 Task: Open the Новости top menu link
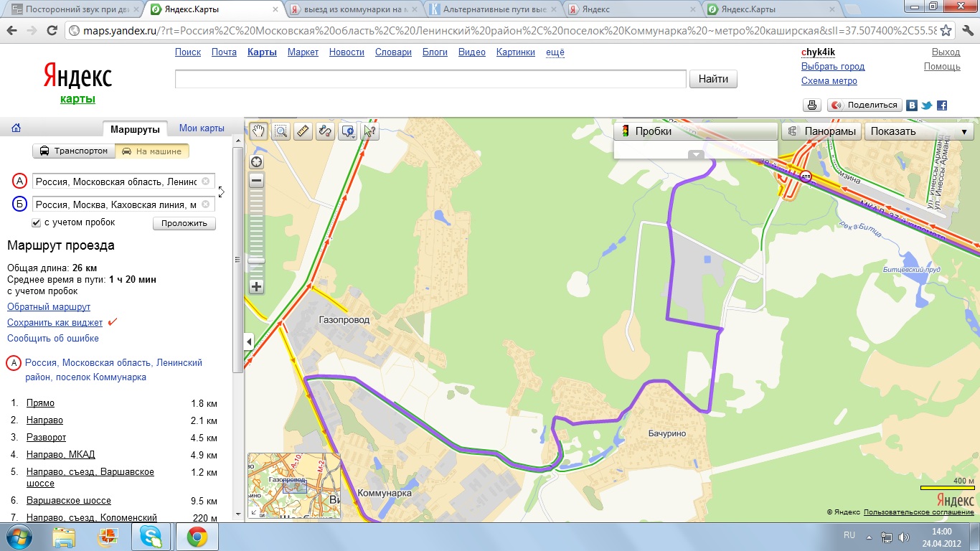[x=347, y=52]
